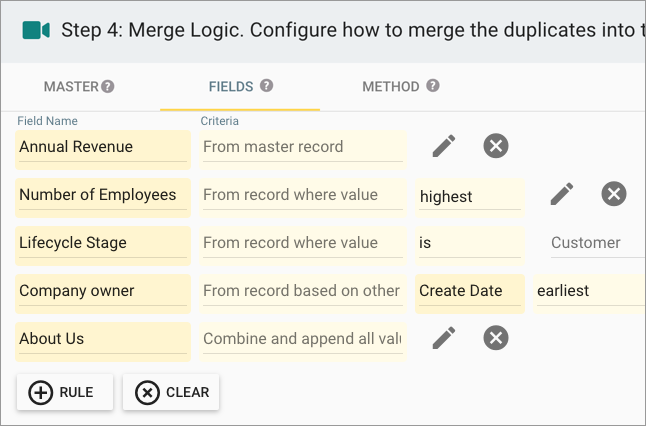
Task: Click the Customer value field
Action: point(598,246)
